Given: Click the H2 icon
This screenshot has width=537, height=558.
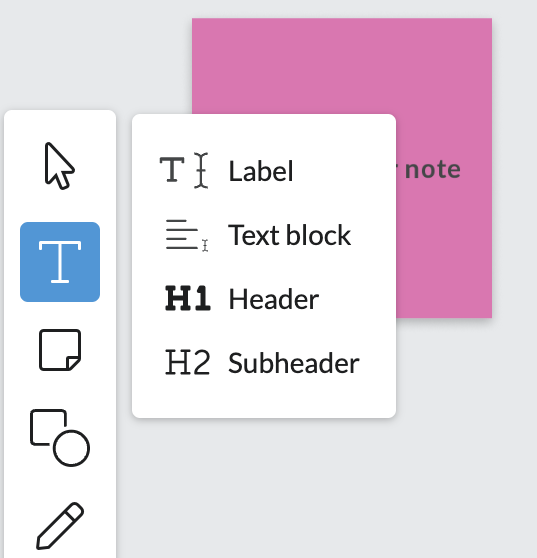Looking at the screenshot, I should click(x=188, y=362).
